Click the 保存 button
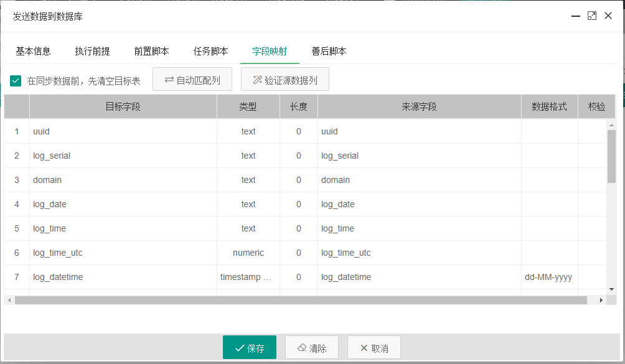The height and width of the screenshot is (364, 625). pos(250,347)
